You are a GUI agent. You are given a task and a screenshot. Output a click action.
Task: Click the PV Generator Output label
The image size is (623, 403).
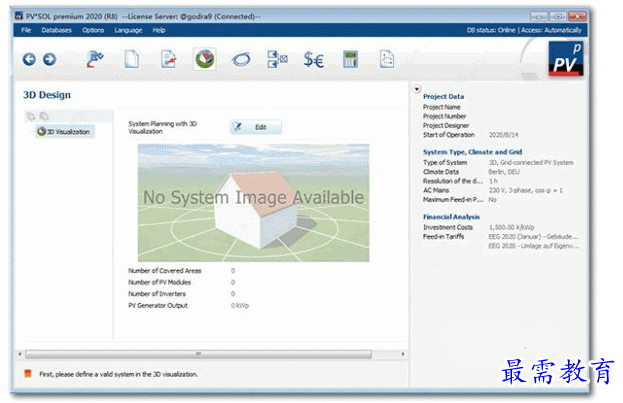[158, 305]
